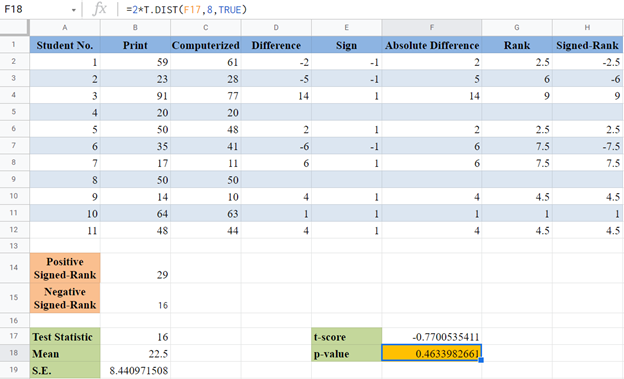The height and width of the screenshot is (379, 624).
Task: Click Test Statistic value 16 in row 17
Action: click(135, 336)
